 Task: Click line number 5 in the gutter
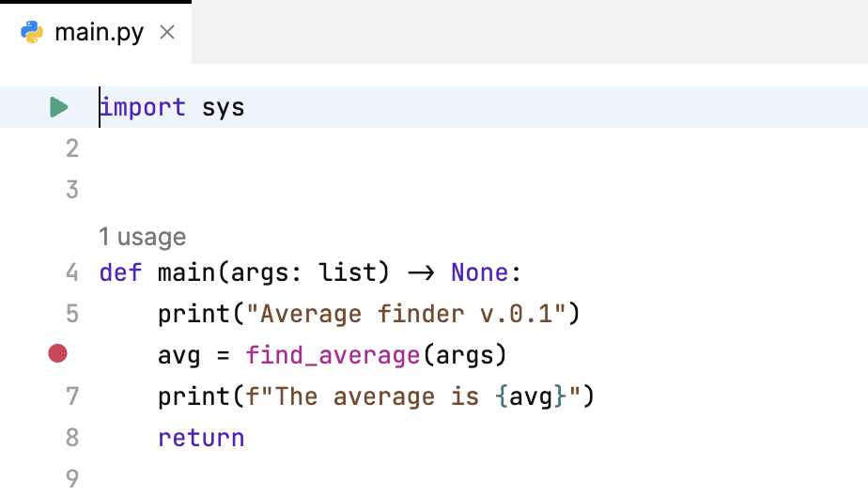pyautogui.click(x=72, y=314)
